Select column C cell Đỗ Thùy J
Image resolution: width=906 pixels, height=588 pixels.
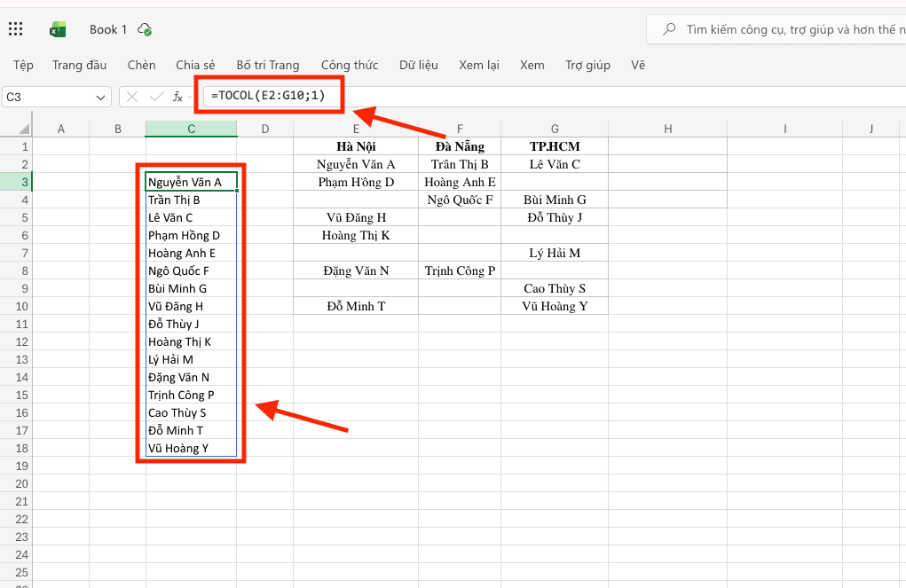(192, 324)
